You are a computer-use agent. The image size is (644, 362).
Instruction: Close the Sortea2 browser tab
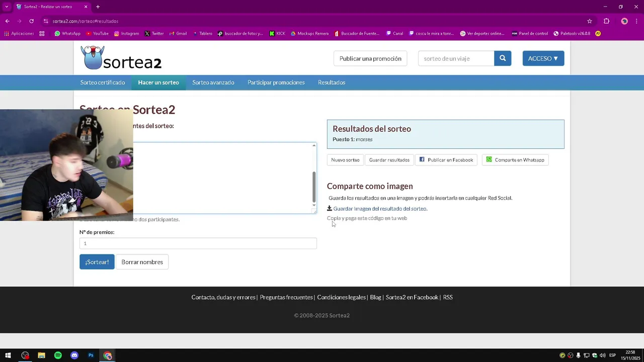coord(86,7)
